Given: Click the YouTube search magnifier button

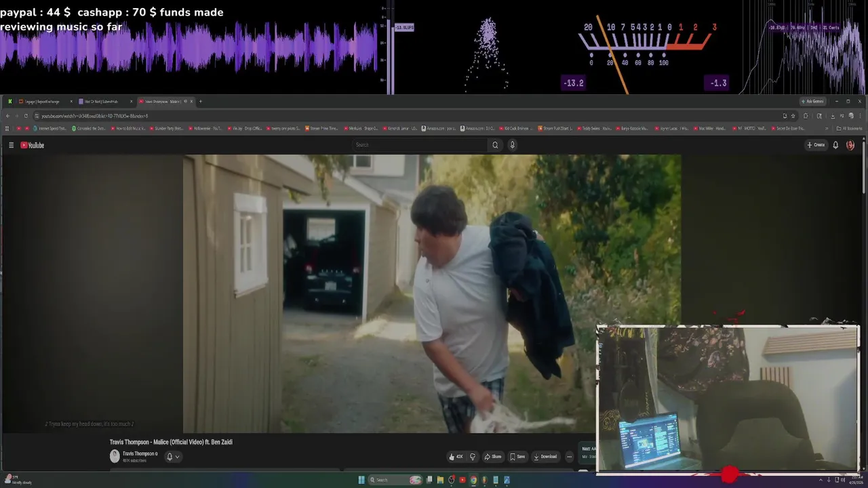Looking at the screenshot, I should [495, 145].
